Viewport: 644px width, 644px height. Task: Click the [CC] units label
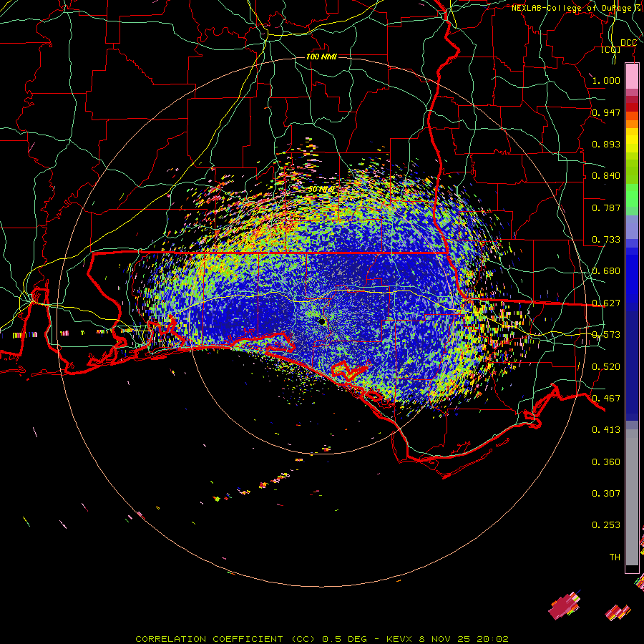611,49
